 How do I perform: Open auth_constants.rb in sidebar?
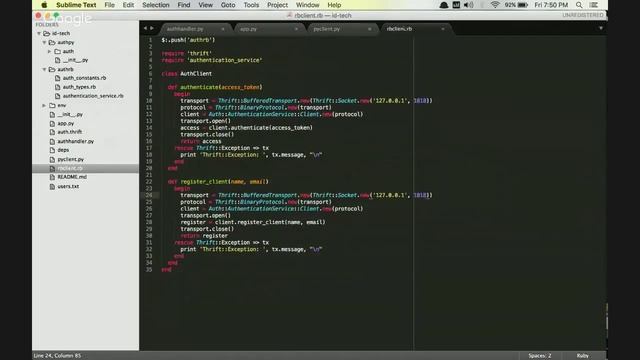(84, 78)
